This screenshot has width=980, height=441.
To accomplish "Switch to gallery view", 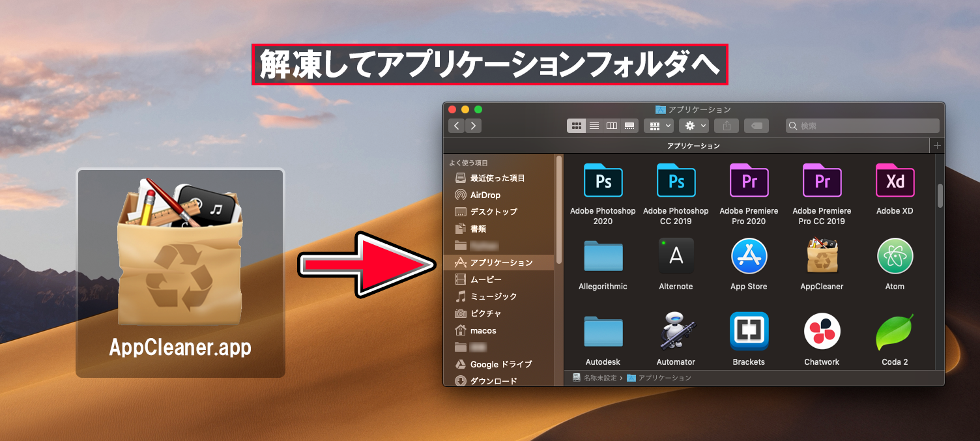I will (x=629, y=126).
